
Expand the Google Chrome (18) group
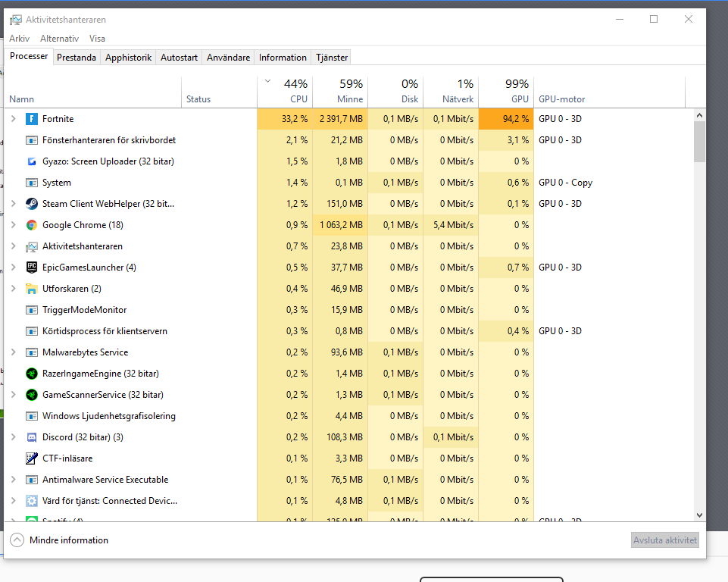(14, 225)
